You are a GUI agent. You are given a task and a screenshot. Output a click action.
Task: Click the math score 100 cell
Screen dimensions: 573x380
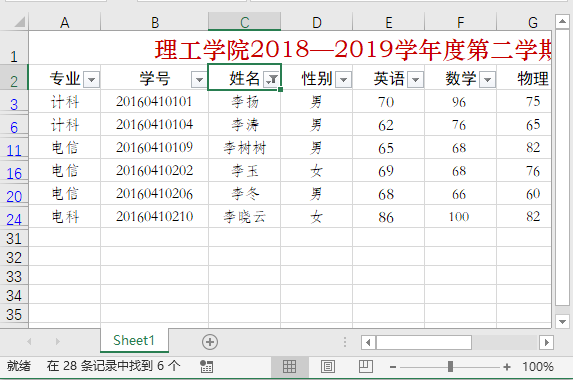tap(461, 217)
